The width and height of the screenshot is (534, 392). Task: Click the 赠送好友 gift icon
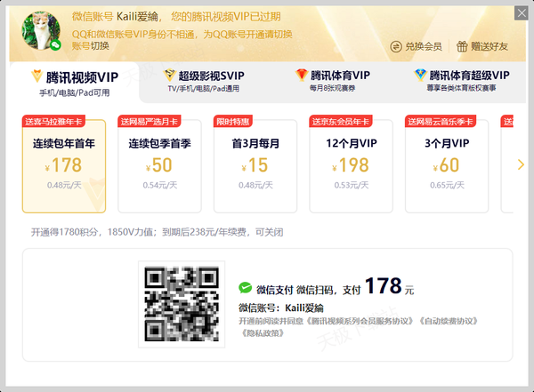(462, 46)
